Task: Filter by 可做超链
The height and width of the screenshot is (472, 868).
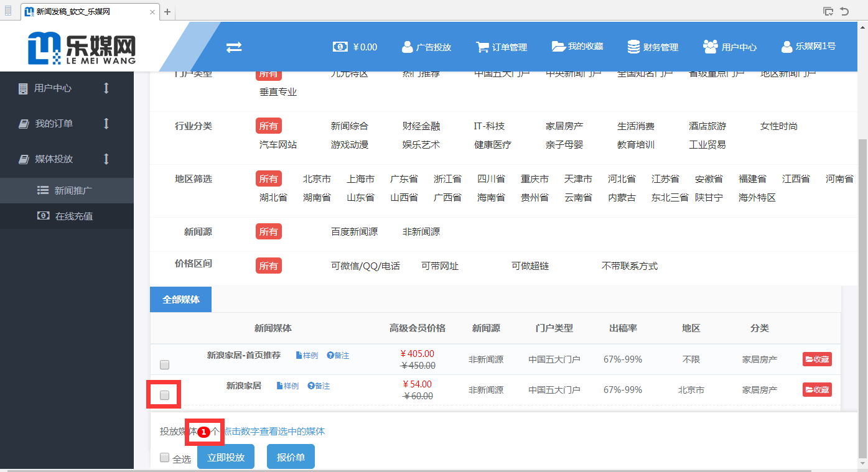Action: [530, 266]
